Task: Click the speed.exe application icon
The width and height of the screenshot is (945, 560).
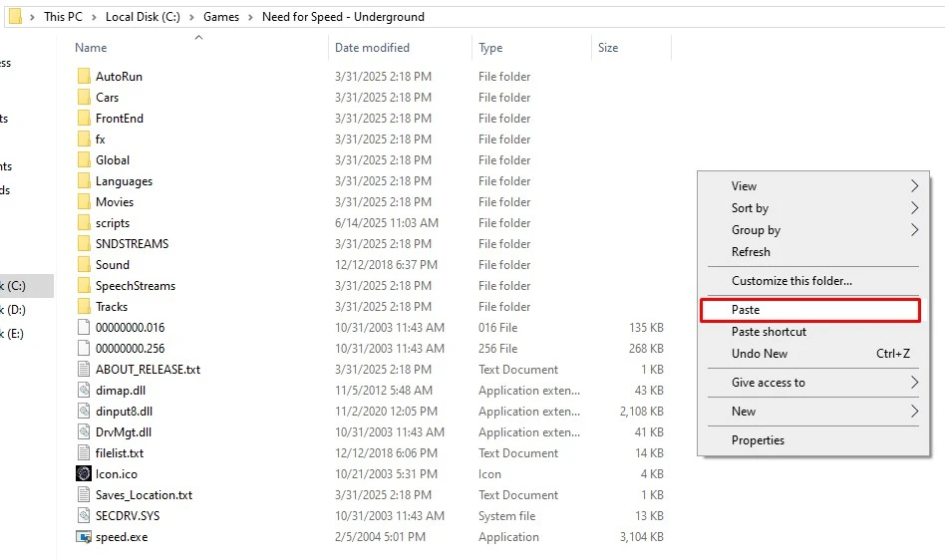Action: [x=84, y=537]
